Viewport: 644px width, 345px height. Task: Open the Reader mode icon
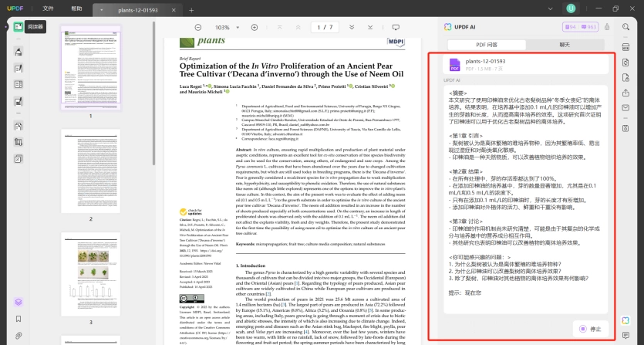18,27
